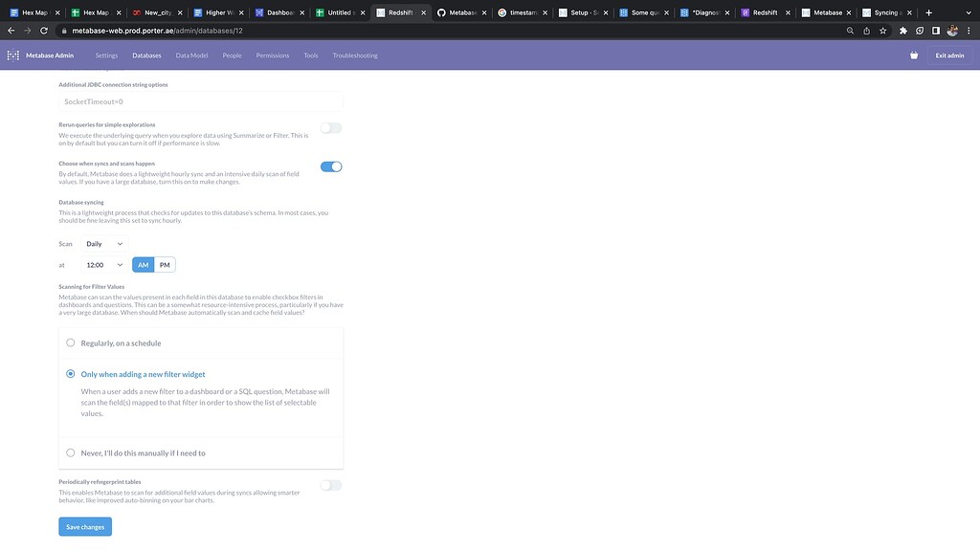
Task: Bookmark the page using the star icon
Action: (x=880, y=30)
